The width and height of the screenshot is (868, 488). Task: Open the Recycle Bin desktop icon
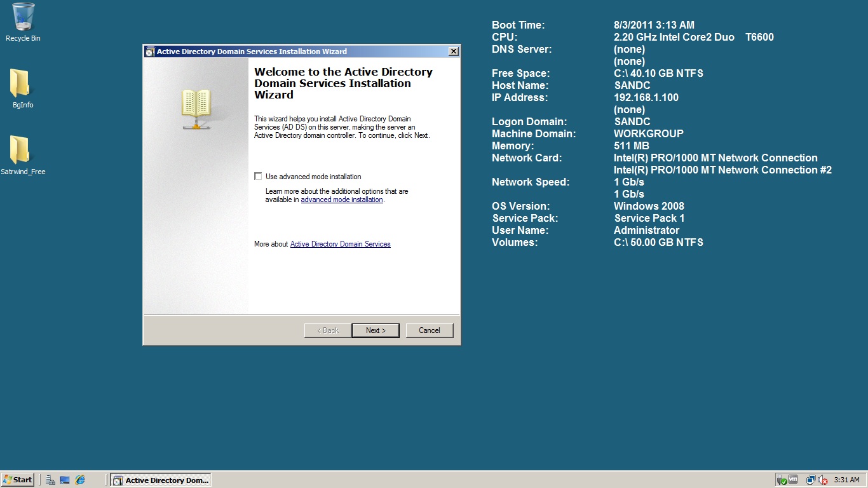coord(23,18)
